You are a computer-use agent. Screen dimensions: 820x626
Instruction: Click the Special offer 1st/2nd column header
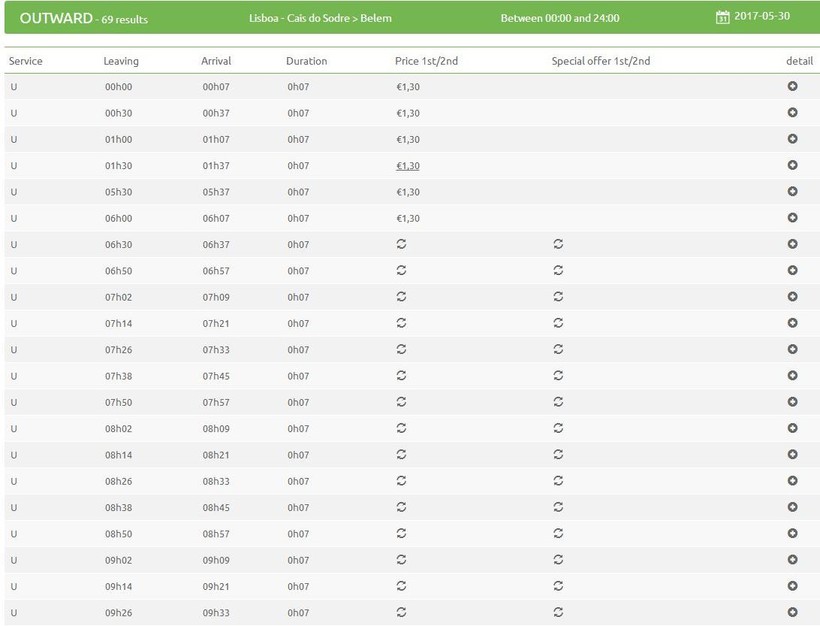click(x=601, y=61)
